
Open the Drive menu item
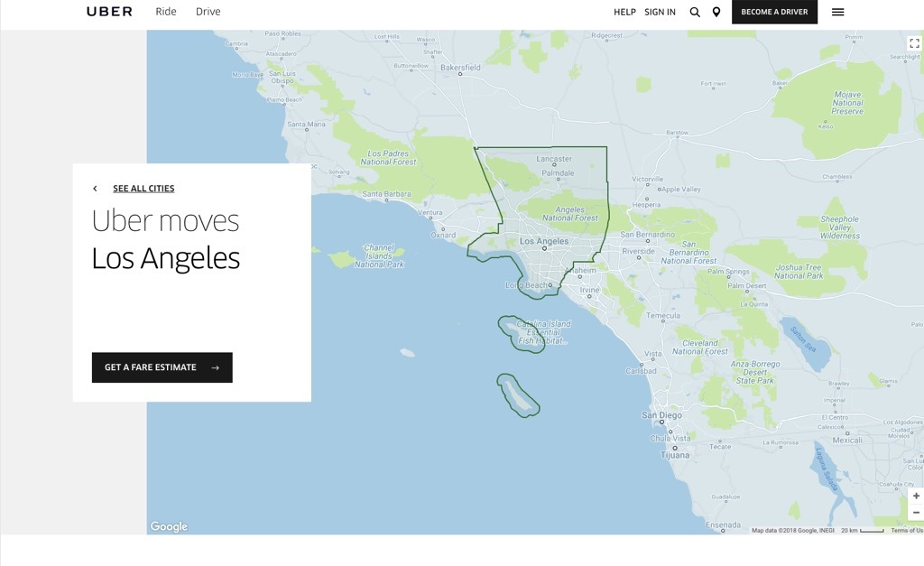pos(208,12)
